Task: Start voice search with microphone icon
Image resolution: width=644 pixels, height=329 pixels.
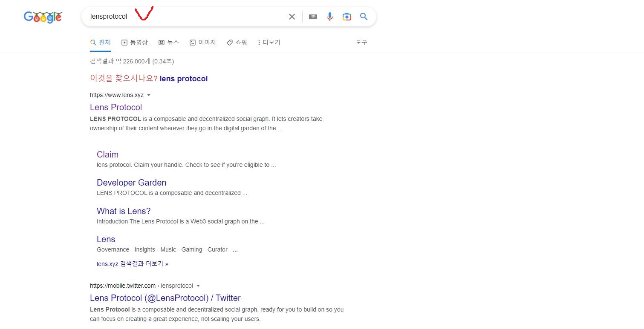Action: pos(329,17)
